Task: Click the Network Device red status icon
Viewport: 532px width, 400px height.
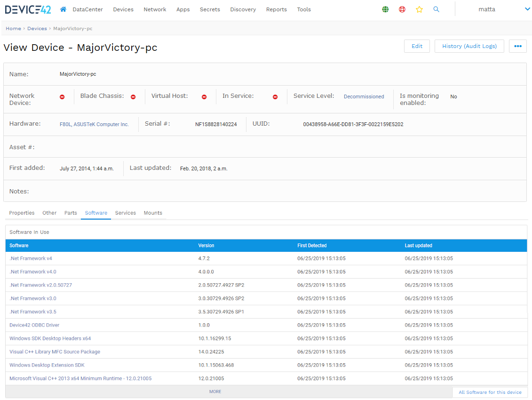Action: 62,97
